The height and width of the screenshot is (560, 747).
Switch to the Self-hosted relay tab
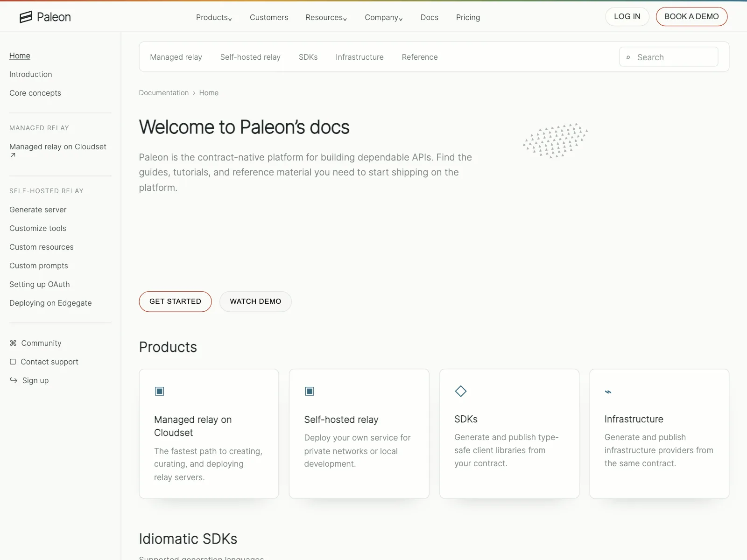(x=250, y=57)
